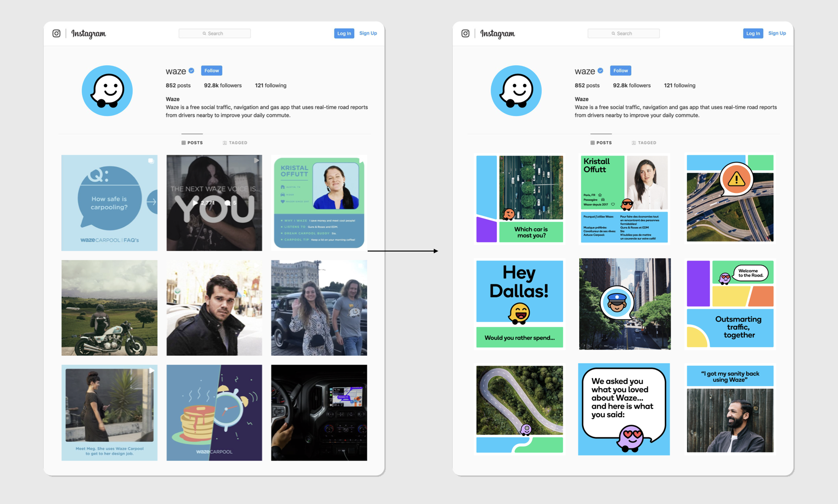The image size is (838, 504).
Task: Open the Kristall Offutt post in right window
Action: click(x=624, y=199)
